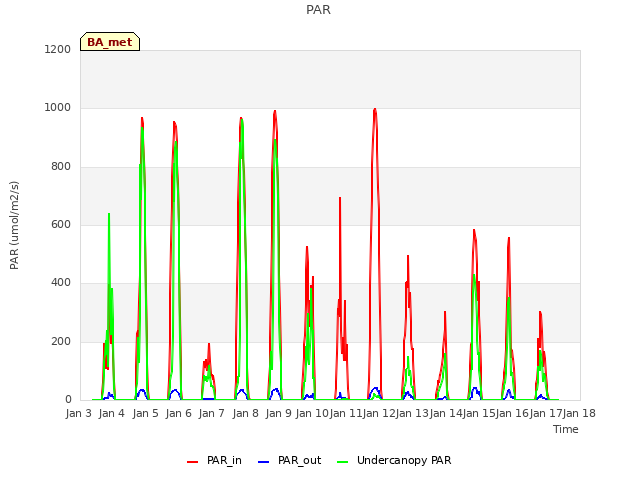Click the Jan 6 x-axis tick label
Screen dimensions: 640x480
178,413
